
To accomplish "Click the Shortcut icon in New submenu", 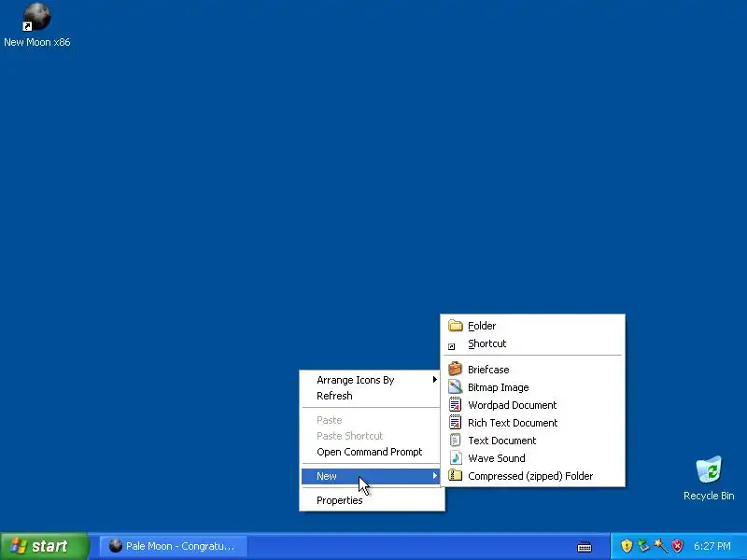I will 452,346.
